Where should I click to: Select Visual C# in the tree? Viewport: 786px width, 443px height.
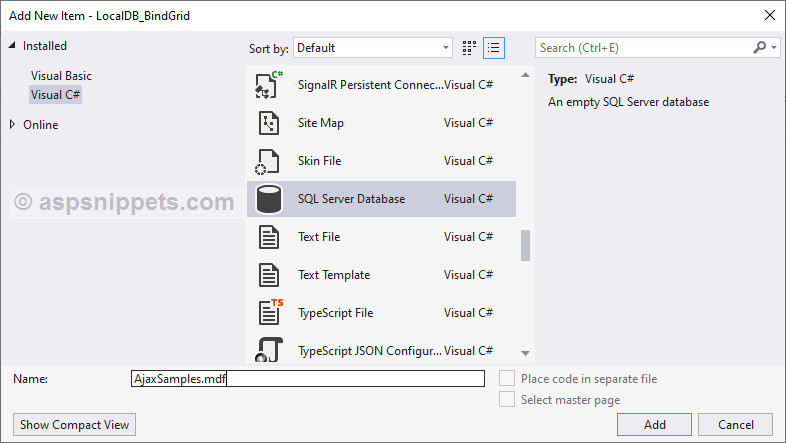point(55,95)
